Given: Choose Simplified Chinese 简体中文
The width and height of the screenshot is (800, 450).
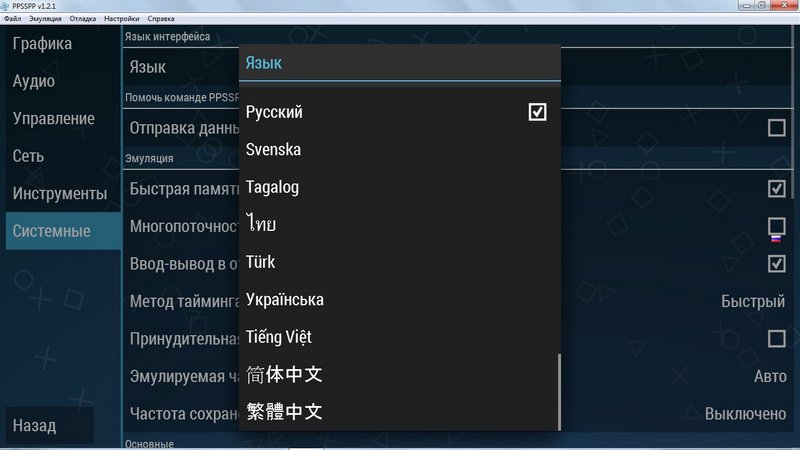Looking at the screenshot, I should 399,374.
